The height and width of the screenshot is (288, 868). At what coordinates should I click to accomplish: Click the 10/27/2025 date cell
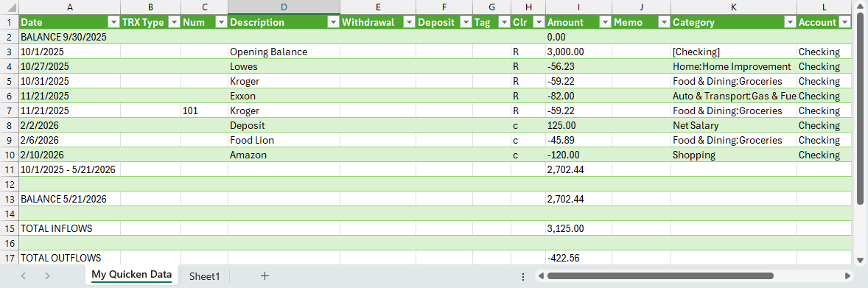pos(69,66)
